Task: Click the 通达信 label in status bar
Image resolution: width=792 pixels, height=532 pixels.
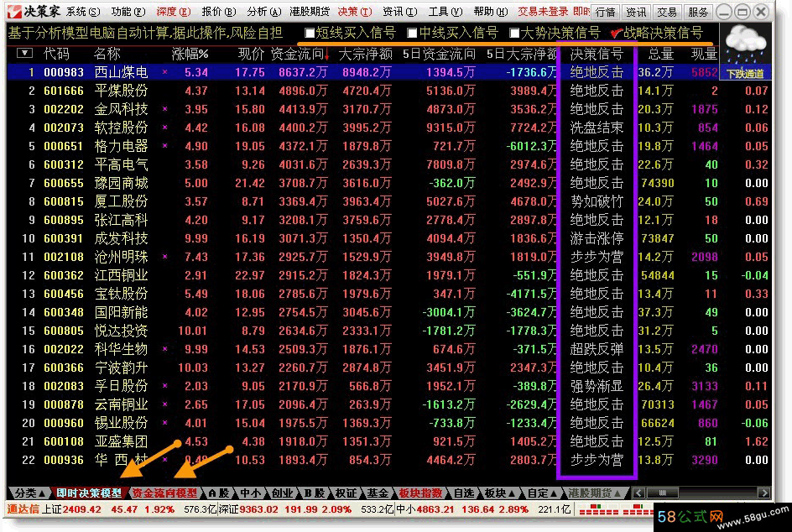Action: click(23, 509)
